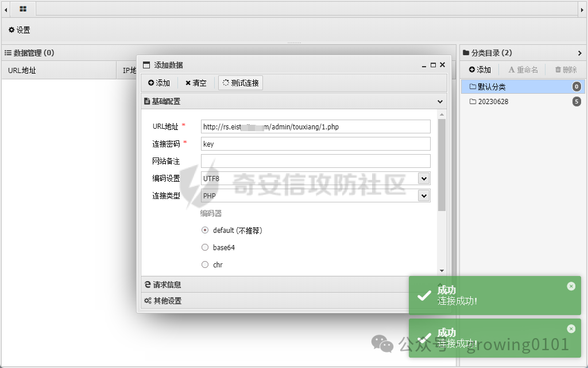Open the 连接类型 PHP dropdown
This screenshot has height=368, width=588.
(424, 195)
